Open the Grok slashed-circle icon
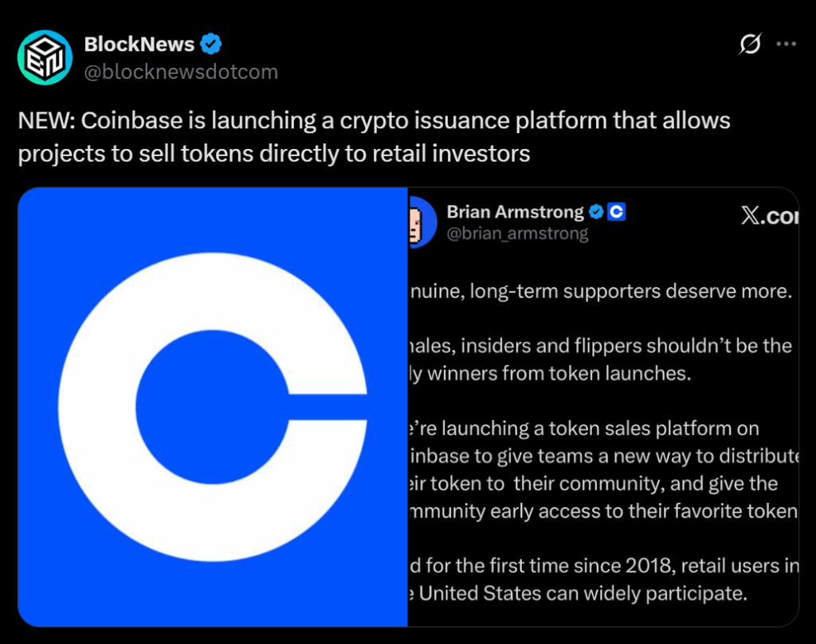The image size is (816, 644). point(749,45)
